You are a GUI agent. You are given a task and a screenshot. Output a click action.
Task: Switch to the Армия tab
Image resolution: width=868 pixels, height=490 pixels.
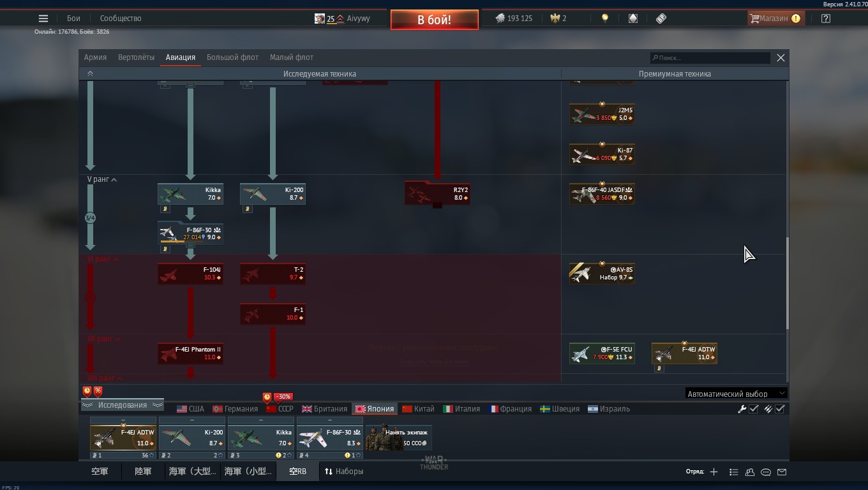tap(95, 57)
